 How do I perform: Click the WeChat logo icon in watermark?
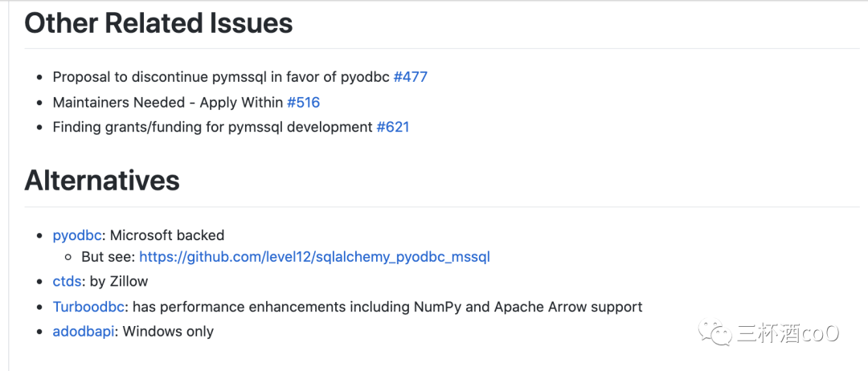714,332
